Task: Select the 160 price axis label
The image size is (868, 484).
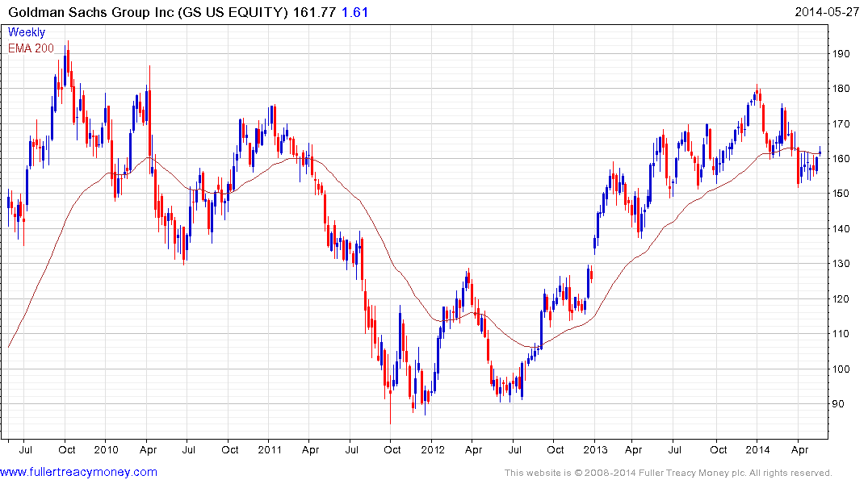Action: (841, 159)
